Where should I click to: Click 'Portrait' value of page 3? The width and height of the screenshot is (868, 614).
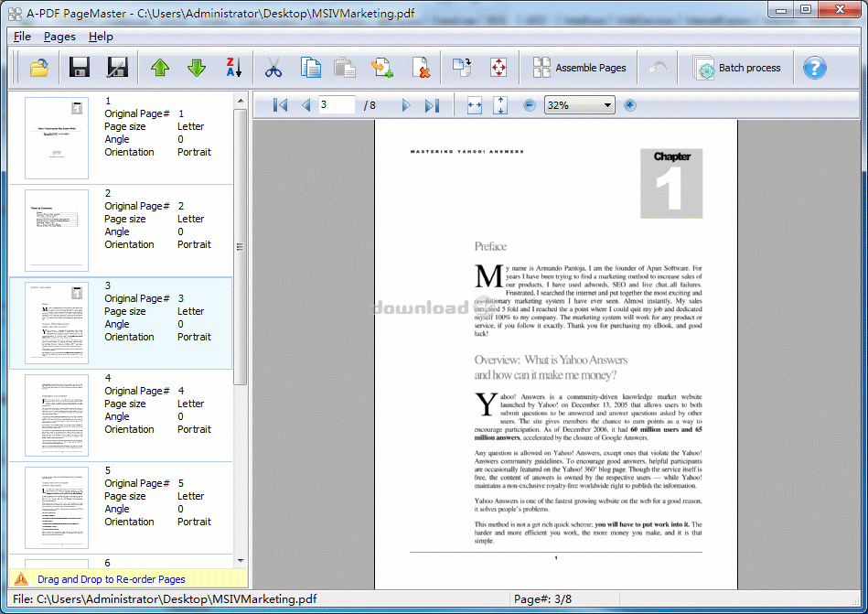tap(194, 337)
